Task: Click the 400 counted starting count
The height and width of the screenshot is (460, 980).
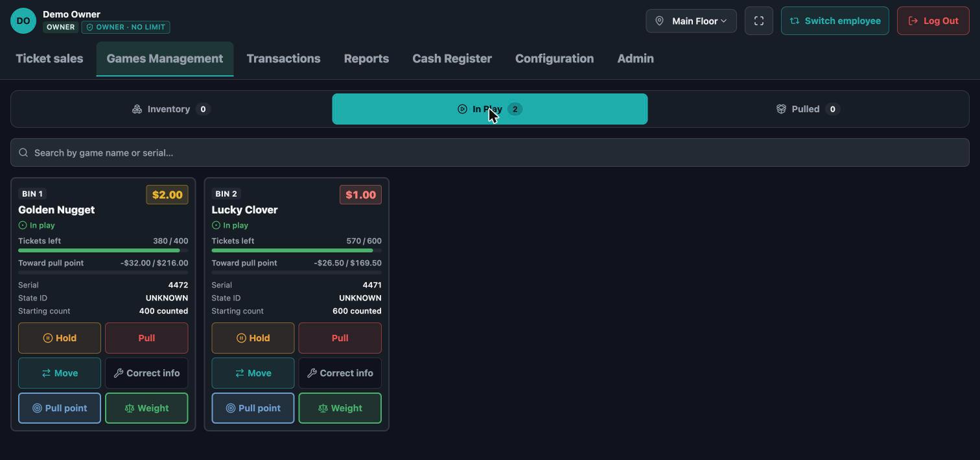Action: (163, 311)
